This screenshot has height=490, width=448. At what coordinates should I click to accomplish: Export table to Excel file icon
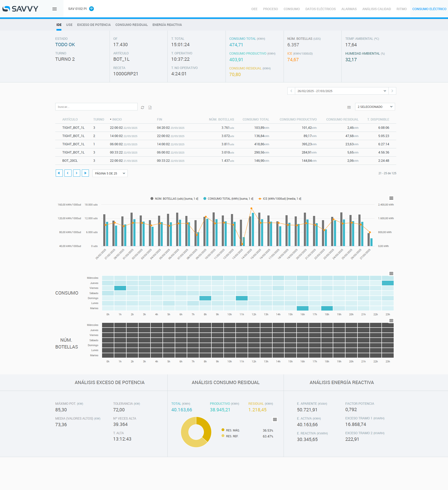(x=150, y=107)
